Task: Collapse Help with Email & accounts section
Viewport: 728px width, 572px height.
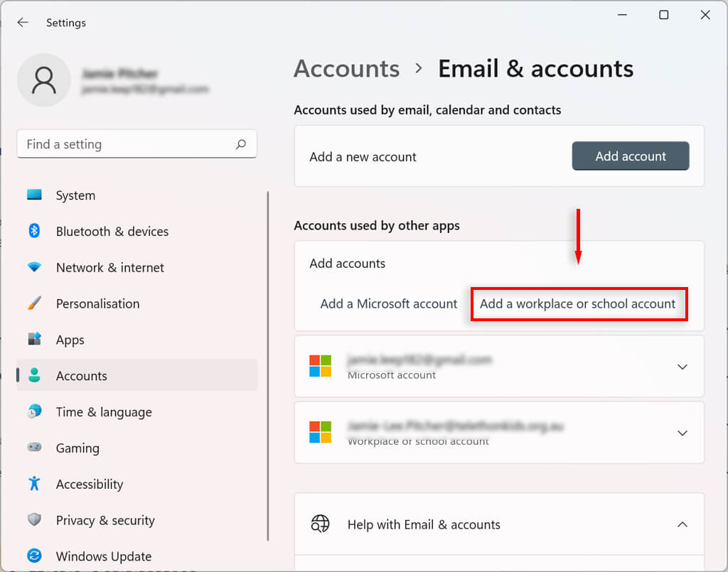Action: (682, 524)
